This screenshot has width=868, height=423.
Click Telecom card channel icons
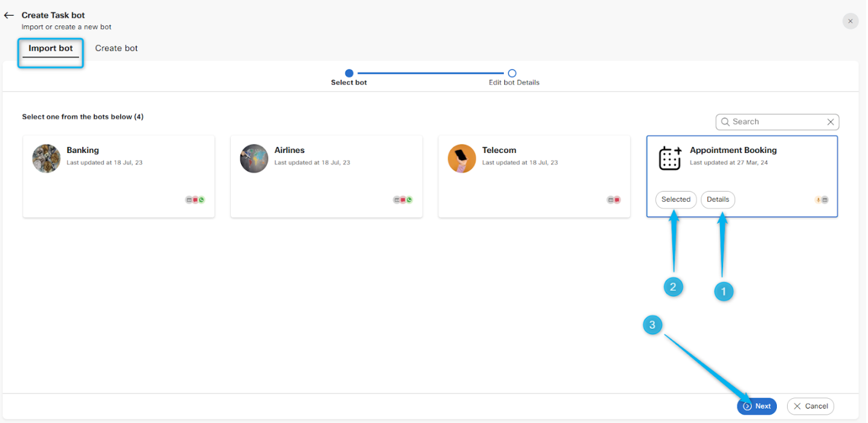[614, 200]
